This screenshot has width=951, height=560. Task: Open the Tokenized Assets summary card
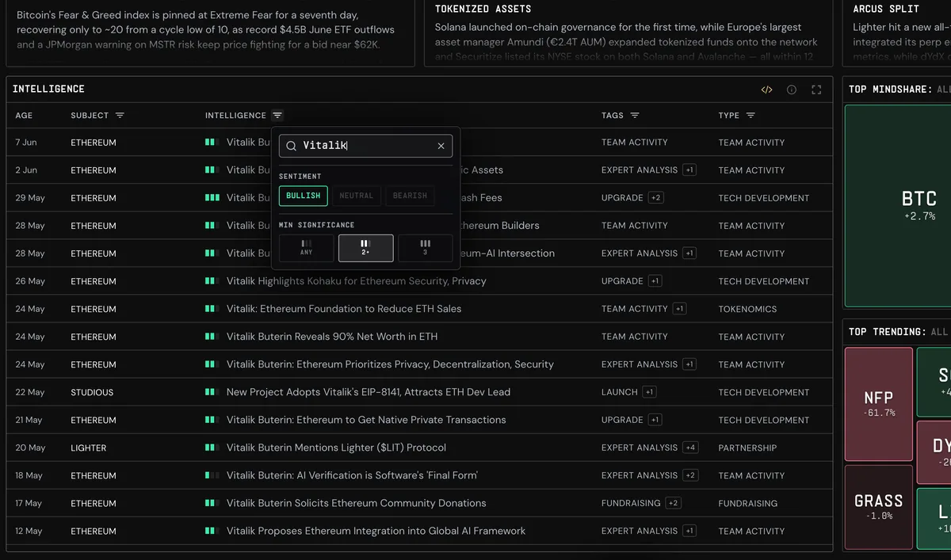628,33
